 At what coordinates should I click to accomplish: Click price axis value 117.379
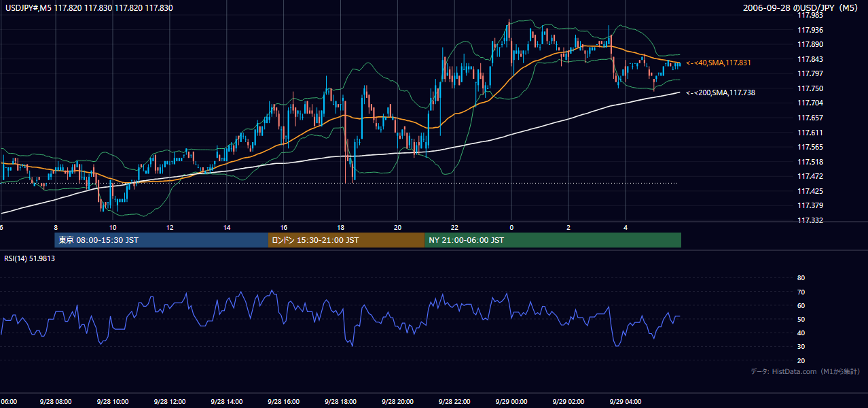point(810,205)
